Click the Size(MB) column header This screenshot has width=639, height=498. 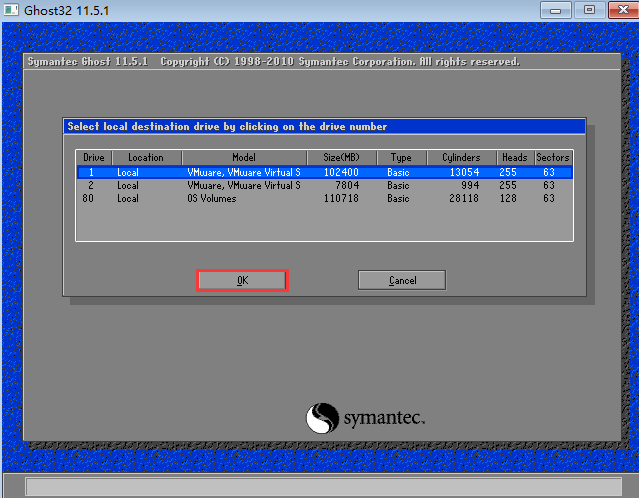pyautogui.click(x=341, y=158)
